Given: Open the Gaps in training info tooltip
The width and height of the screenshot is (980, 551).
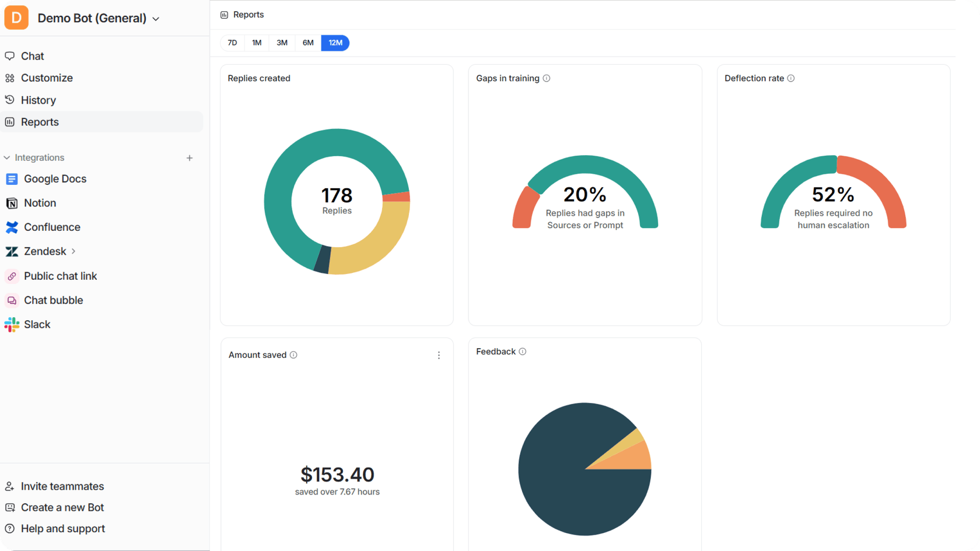Looking at the screenshot, I should coord(547,78).
